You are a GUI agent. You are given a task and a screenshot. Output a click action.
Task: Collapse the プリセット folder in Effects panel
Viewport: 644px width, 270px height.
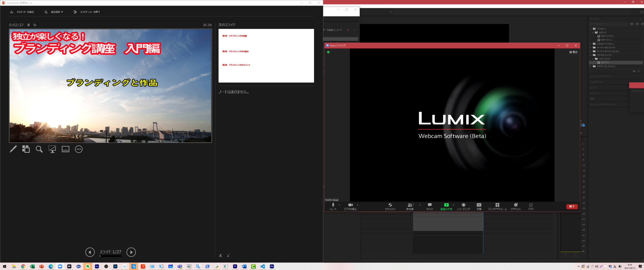pos(591,29)
